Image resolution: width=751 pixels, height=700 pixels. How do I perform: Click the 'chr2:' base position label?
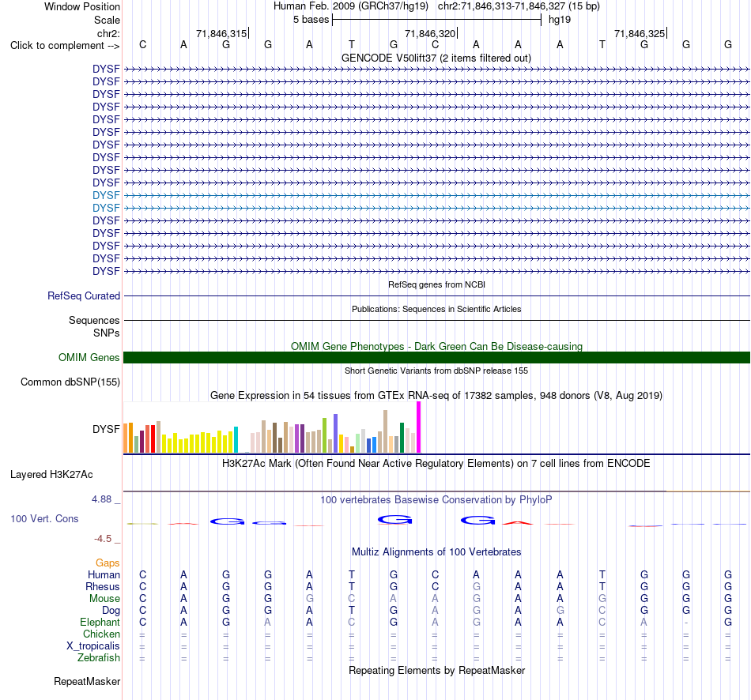pos(108,33)
